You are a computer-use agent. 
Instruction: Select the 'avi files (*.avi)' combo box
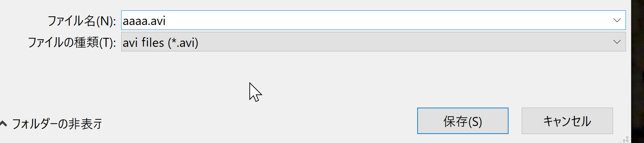(373, 42)
